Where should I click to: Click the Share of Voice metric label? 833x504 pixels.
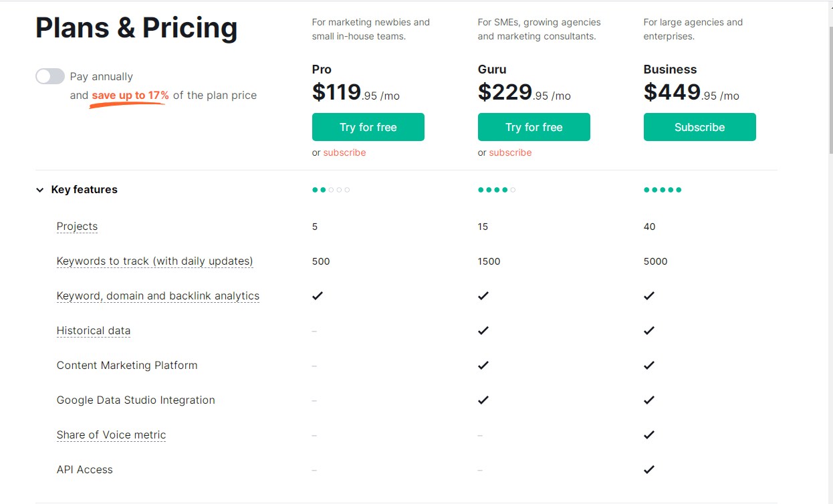pyautogui.click(x=111, y=435)
